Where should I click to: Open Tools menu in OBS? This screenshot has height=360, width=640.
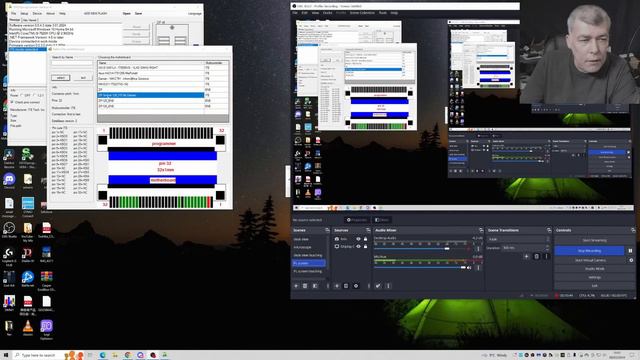[382, 13]
